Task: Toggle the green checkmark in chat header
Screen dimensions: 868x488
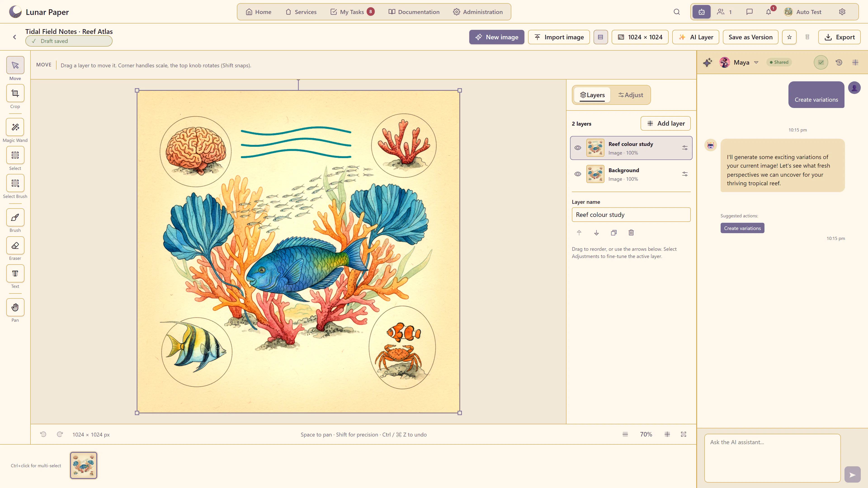Action: point(821,62)
